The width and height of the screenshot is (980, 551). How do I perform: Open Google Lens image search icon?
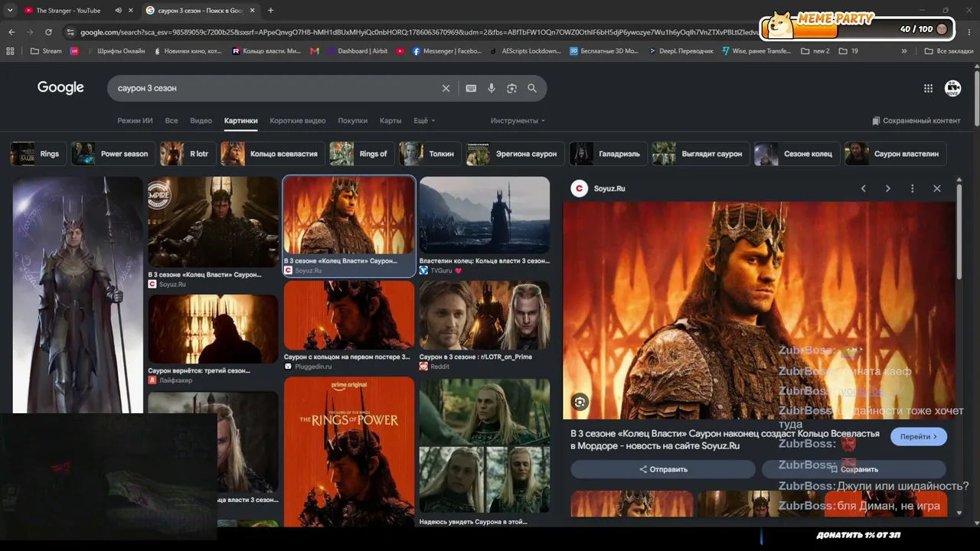[x=511, y=88]
